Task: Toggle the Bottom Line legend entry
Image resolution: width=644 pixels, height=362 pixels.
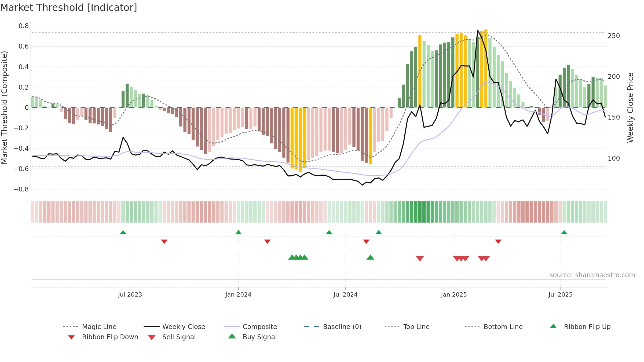Action: (x=494, y=327)
